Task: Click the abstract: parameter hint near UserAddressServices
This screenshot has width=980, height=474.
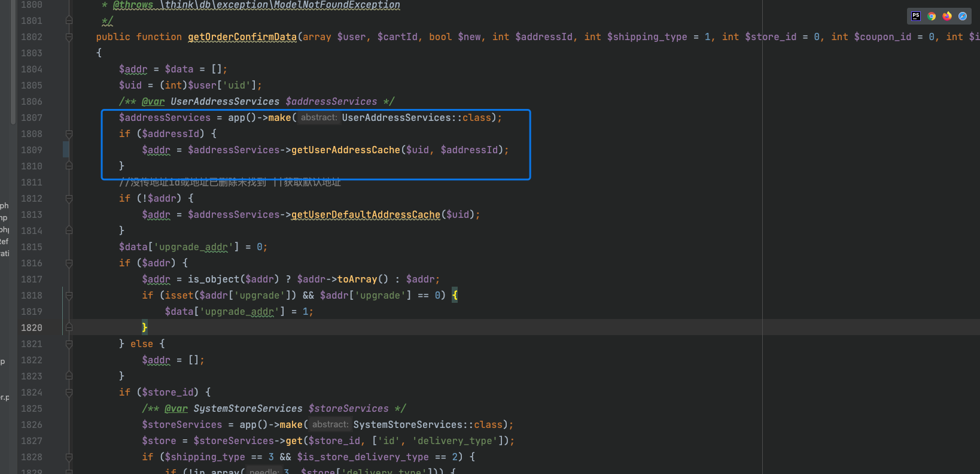Action: pos(319,118)
